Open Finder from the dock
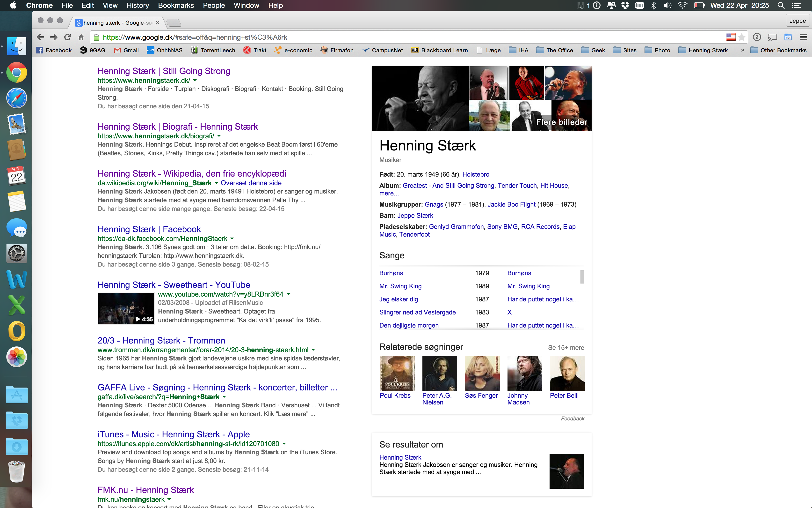Image resolution: width=812 pixels, height=508 pixels. point(16,46)
